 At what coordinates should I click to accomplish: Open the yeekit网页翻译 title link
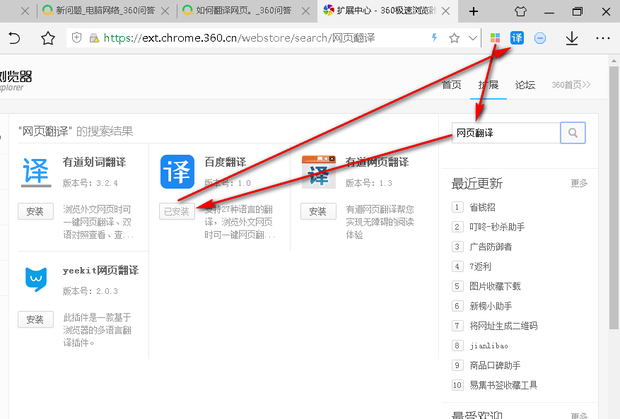click(101, 270)
